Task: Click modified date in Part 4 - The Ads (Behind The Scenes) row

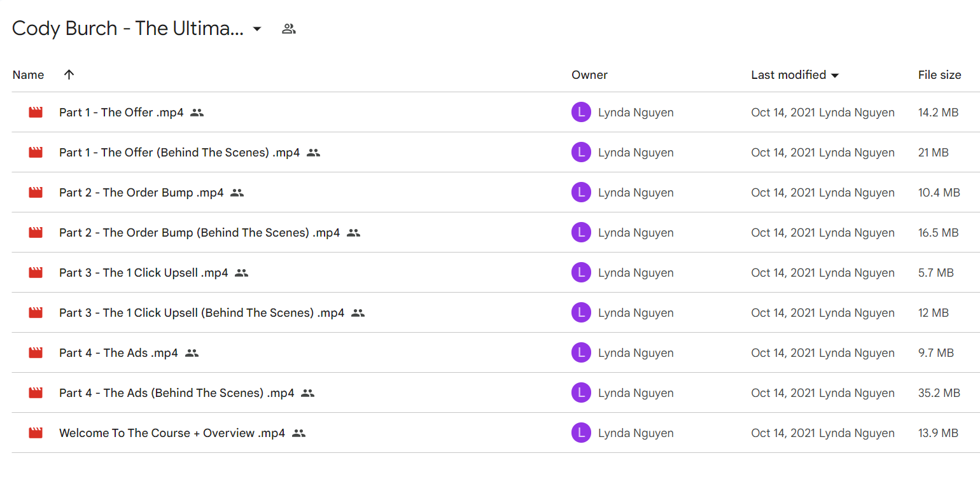Action: 783,393
